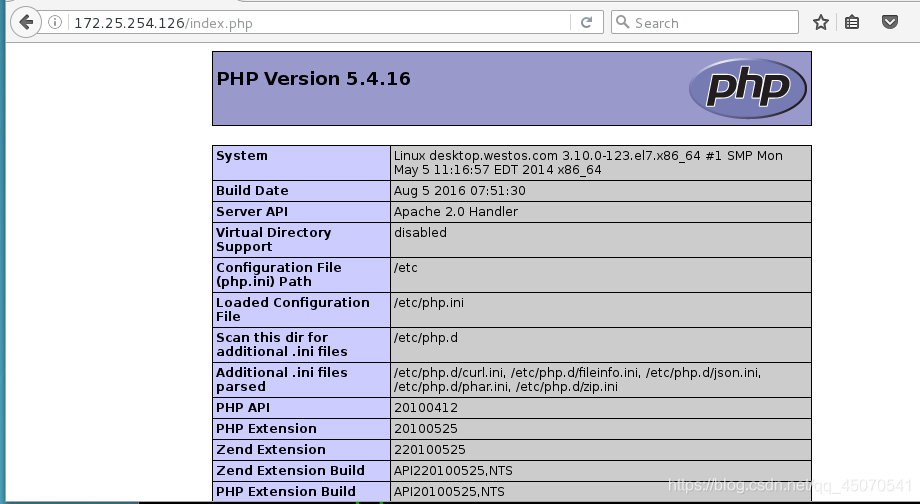Select Configuration File (php.ini) Path label
This screenshot has width=920, height=504.
tap(279, 275)
